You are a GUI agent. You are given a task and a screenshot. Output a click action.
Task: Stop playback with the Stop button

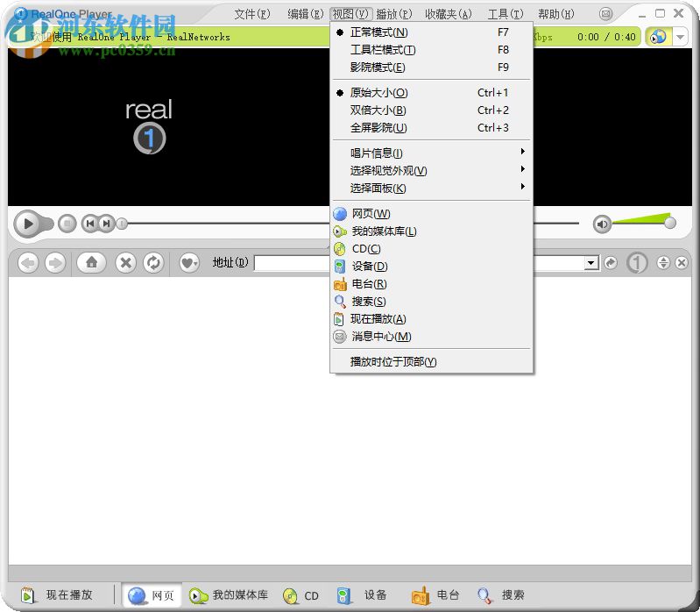point(67,223)
